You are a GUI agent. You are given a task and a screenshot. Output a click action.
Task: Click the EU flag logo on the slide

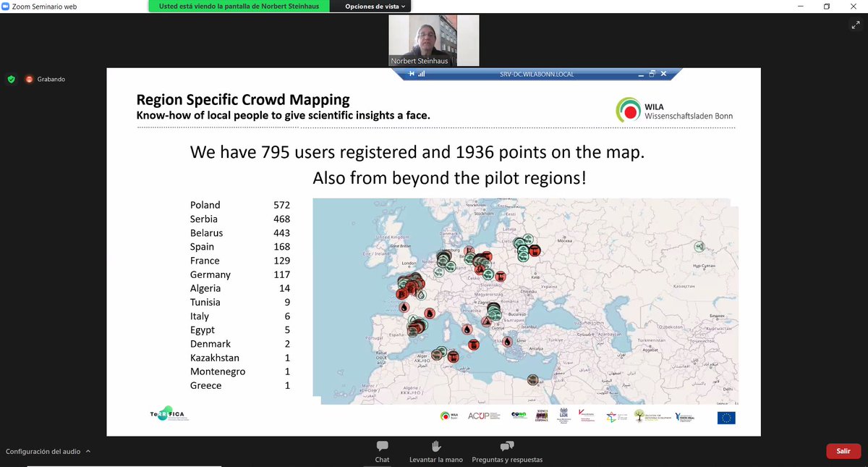tap(726, 418)
